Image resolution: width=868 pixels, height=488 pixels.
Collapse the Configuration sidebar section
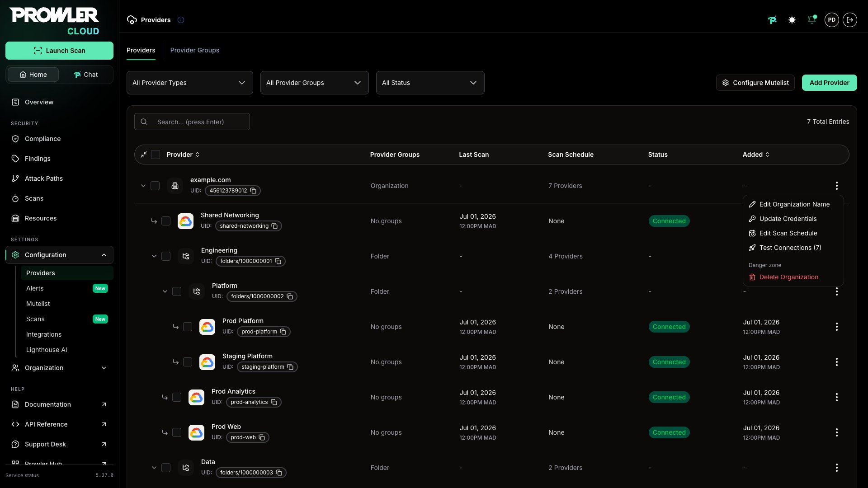click(59, 255)
